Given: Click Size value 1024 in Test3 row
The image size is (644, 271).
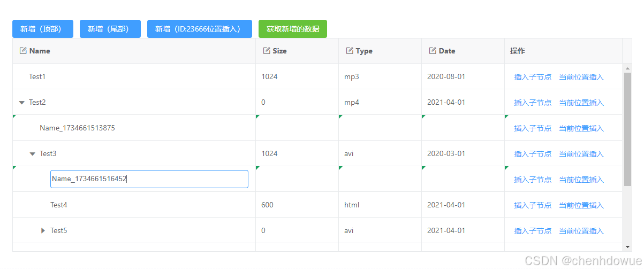Looking at the screenshot, I should [269, 154].
